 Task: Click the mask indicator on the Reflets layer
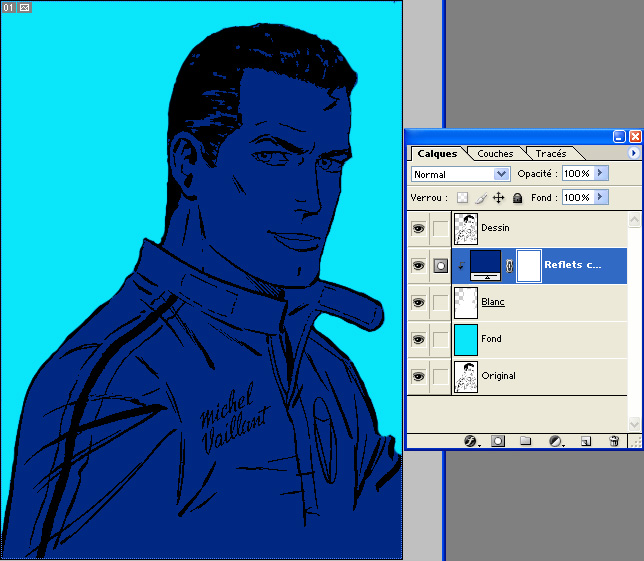coord(441,266)
